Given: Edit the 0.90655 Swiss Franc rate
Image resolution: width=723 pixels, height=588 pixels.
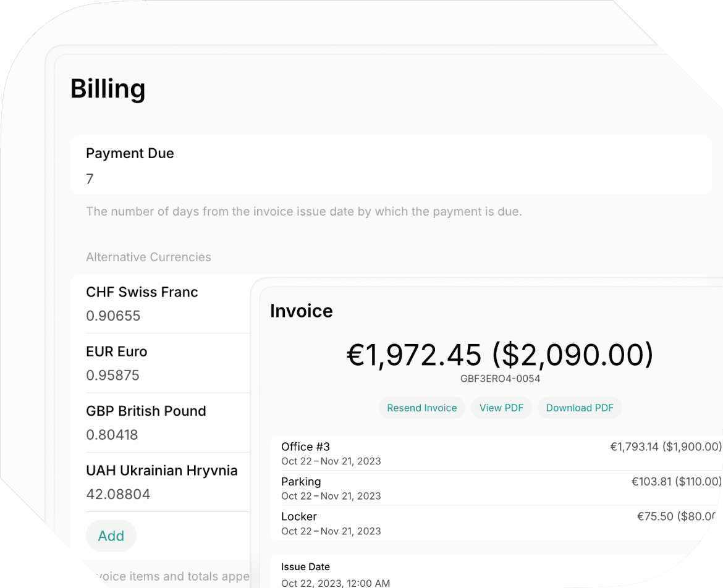Looking at the screenshot, I should [x=113, y=316].
